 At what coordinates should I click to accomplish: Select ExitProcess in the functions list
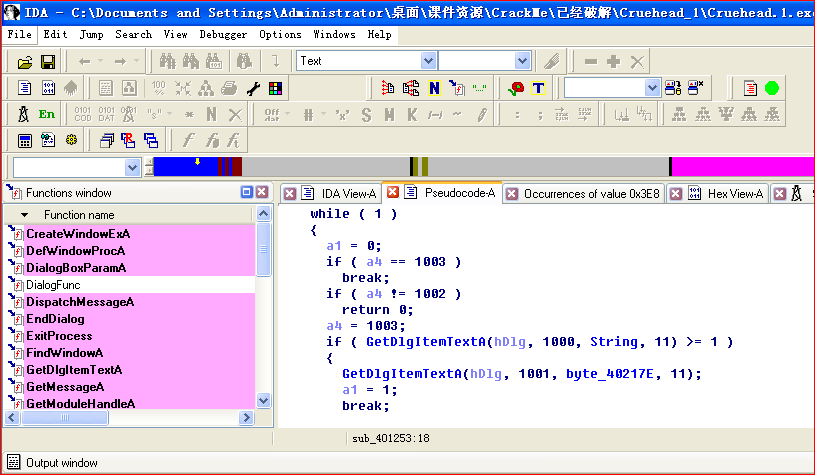click(x=130, y=336)
